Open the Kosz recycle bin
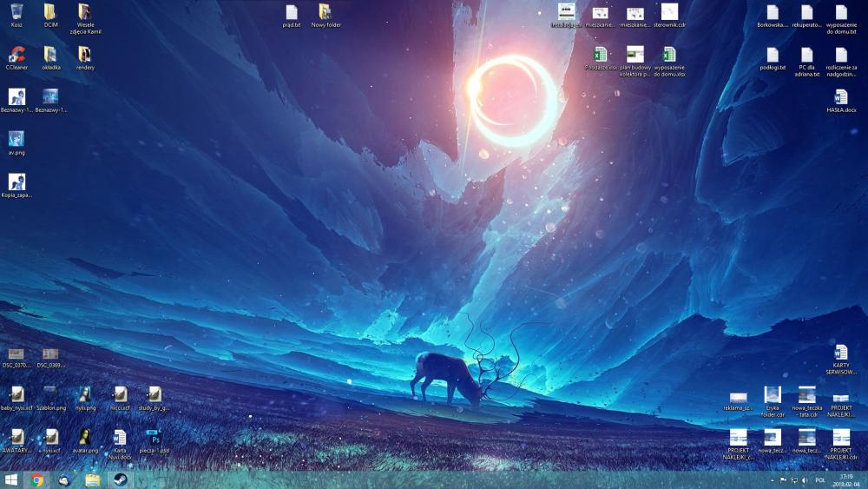 tap(16, 12)
